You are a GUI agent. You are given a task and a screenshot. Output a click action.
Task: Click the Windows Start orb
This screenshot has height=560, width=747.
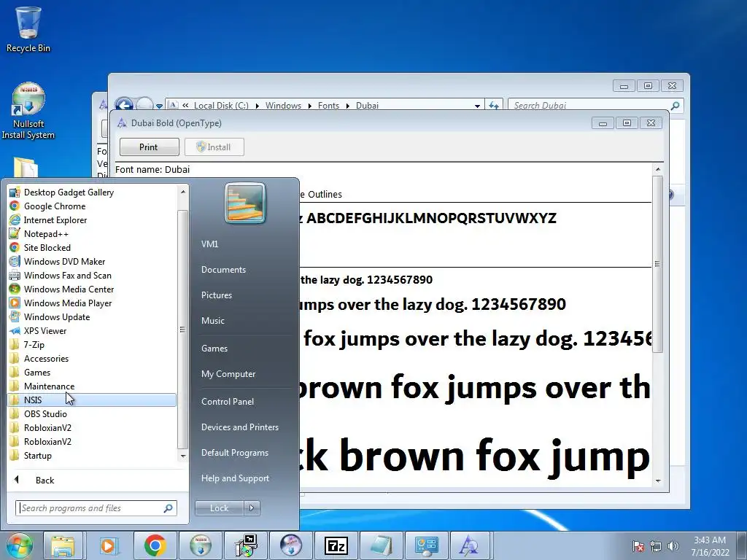(19, 545)
